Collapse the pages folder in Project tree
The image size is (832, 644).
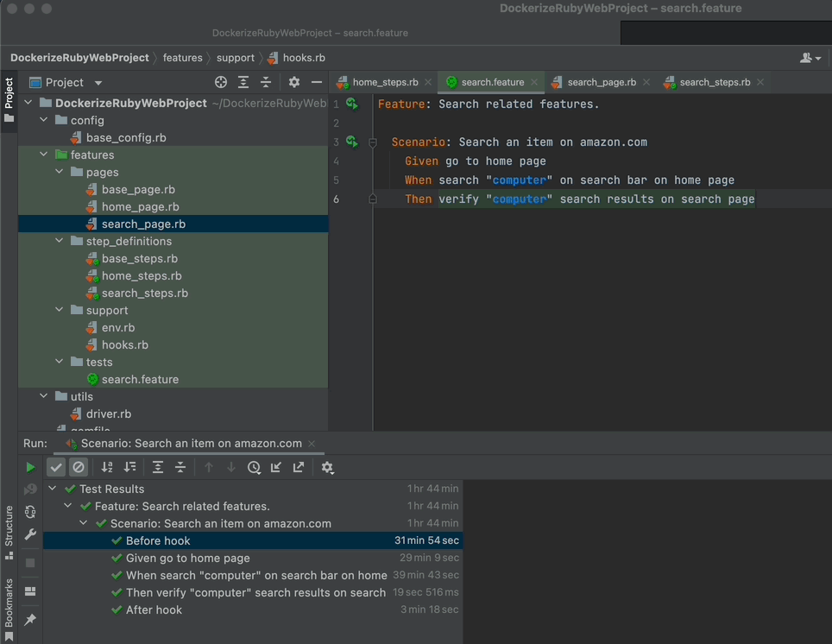pyautogui.click(x=59, y=172)
